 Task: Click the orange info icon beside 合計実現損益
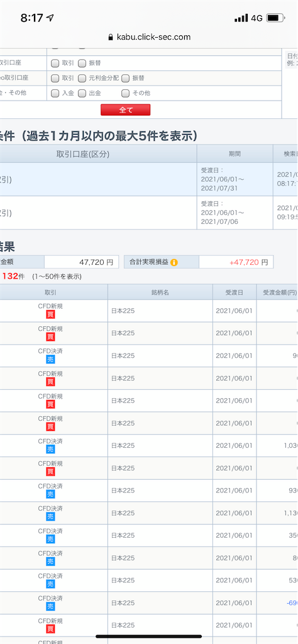click(x=174, y=262)
